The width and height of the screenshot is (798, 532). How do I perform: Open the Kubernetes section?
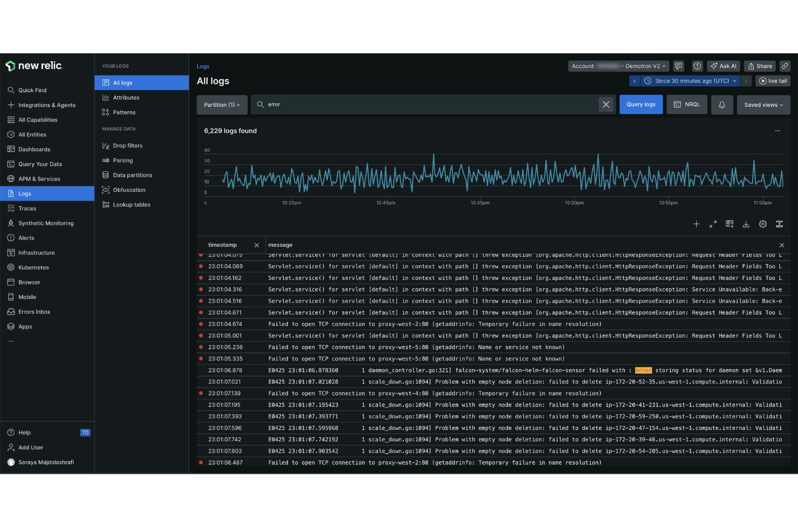pos(34,267)
